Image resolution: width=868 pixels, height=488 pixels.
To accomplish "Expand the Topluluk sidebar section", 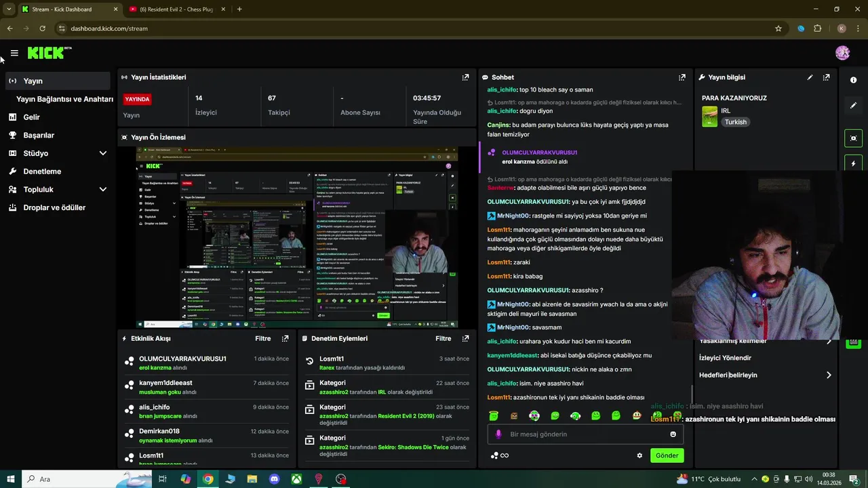I will 103,190.
